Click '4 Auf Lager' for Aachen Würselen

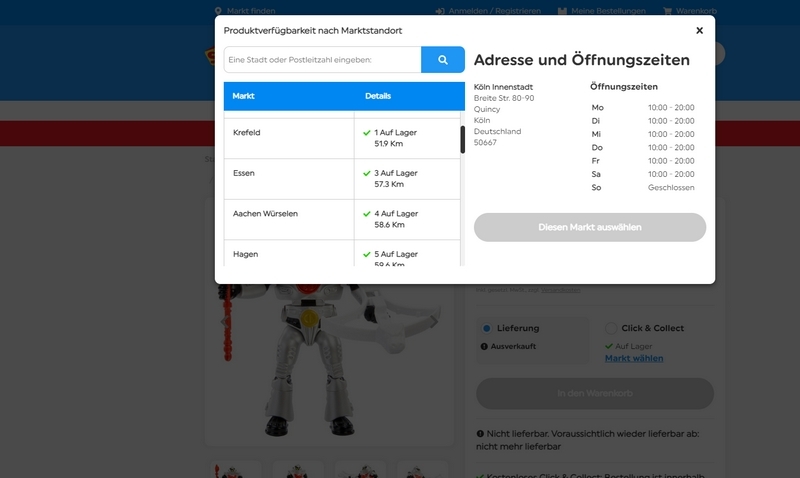(396, 214)
